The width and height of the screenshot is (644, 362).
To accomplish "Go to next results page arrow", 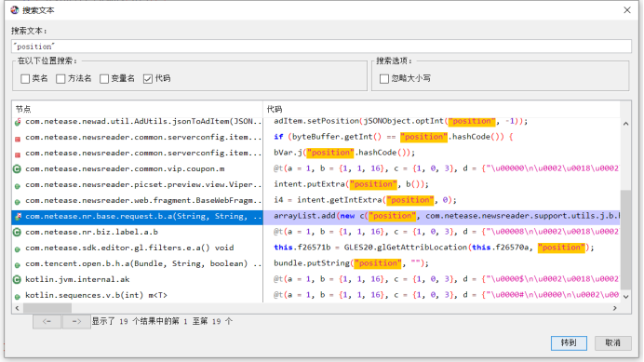I will [x=76, y=321].
